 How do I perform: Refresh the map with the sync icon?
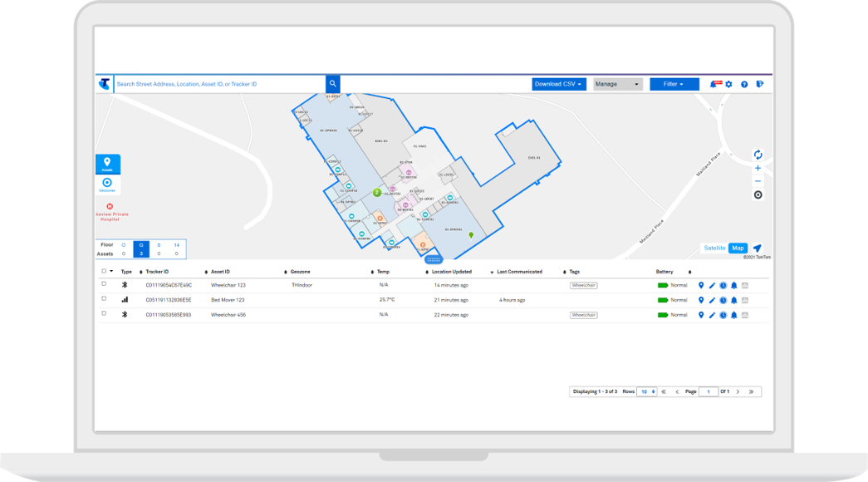758,154
